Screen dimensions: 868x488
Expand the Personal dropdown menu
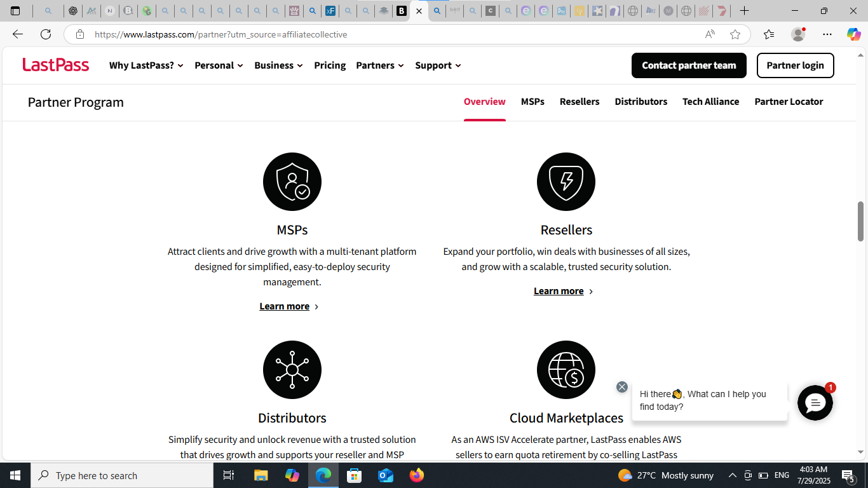[x=219, y=65]
